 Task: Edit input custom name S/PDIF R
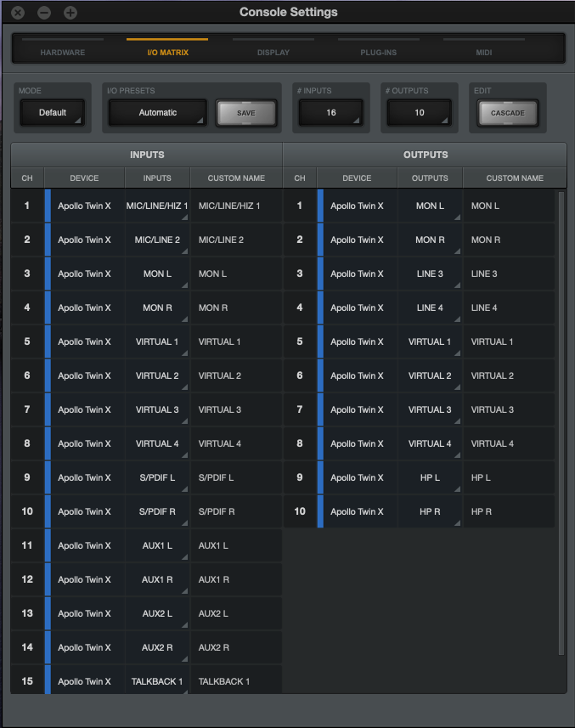236,511
